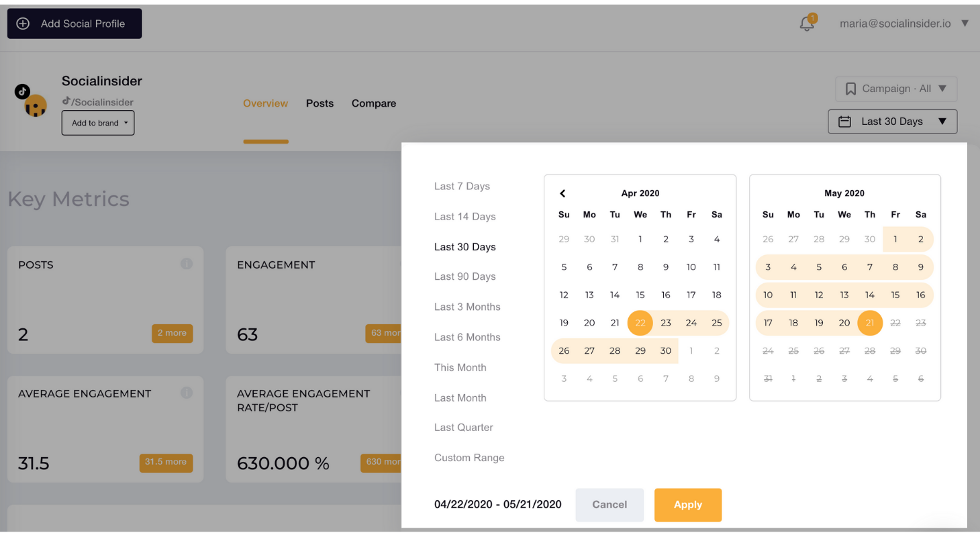Select the Last 6 Months preset
The image size is (980, 537).
(x=467, y=337)
